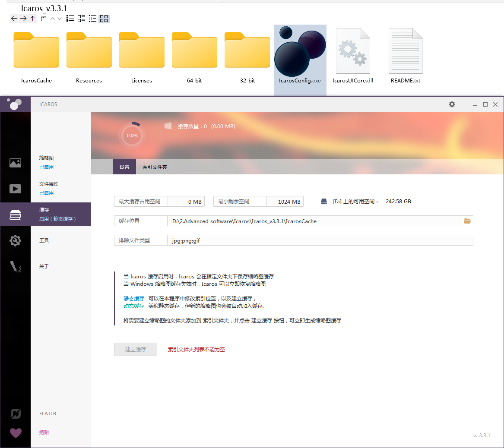Go forward in file explorer
Image resolution: width=504 pixels, height=448 pixels.
23,18
